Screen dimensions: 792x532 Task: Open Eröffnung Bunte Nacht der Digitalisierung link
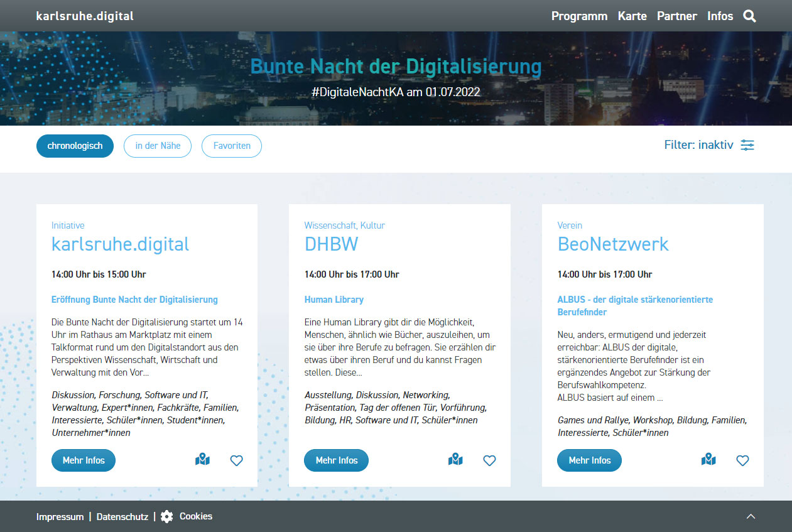(x=134, y=300)
